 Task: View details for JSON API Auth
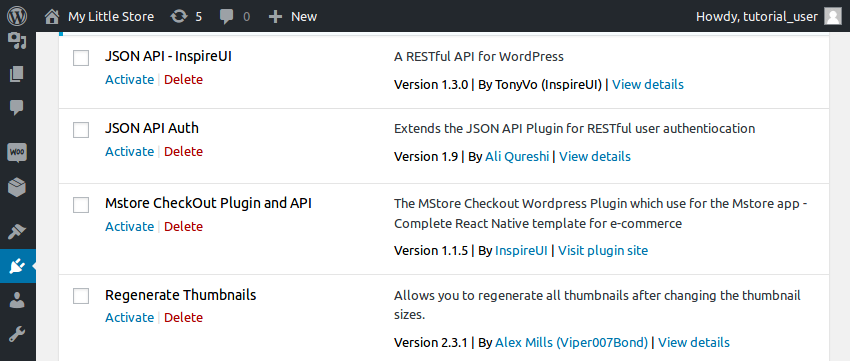[595, 157]
